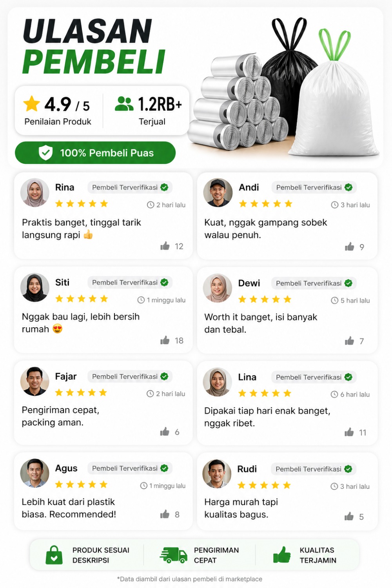392x588 pixels.
Task: Click the shopping bag icon near Produk Sesuai Deskripsi
Action: coord(54,555)
